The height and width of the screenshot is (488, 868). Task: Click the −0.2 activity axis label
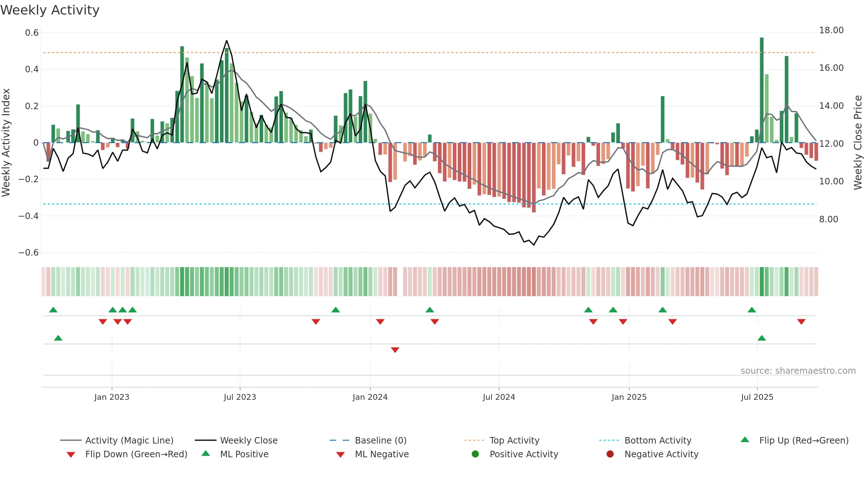pos(29,179)
